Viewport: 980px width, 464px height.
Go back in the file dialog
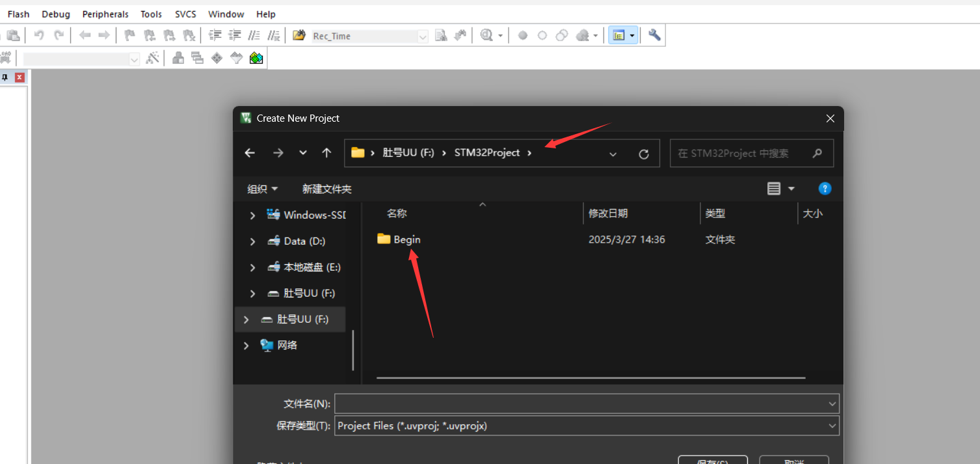250,153
